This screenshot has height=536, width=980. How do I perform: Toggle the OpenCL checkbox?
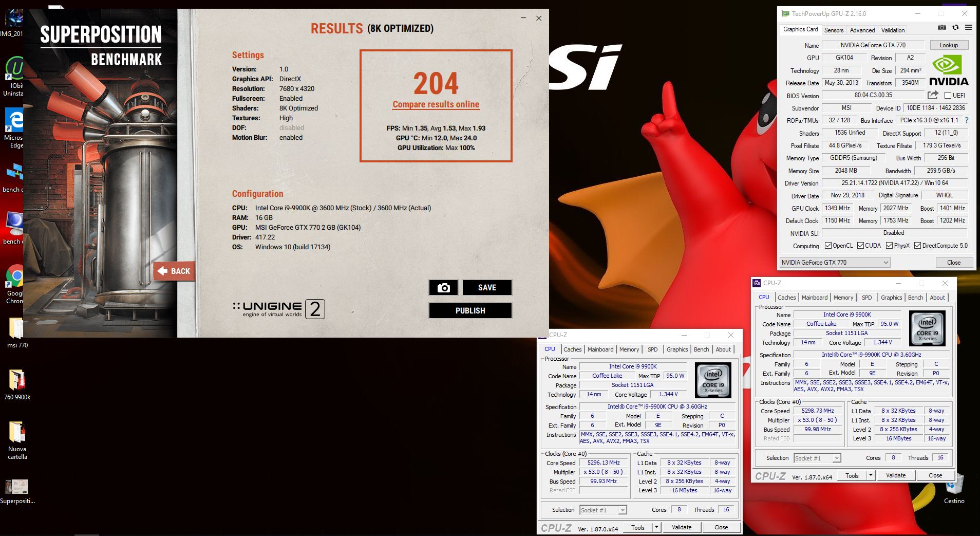[x=828, y=246]
